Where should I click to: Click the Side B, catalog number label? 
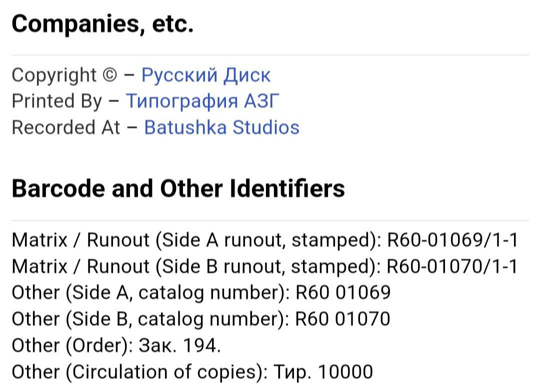coord(177,319)
